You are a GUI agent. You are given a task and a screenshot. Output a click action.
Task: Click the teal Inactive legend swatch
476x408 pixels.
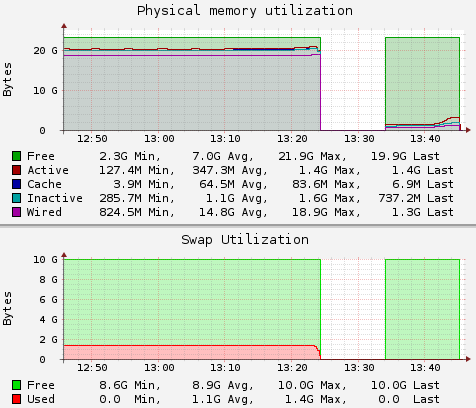pyautogui.click(x=16, y=198)
